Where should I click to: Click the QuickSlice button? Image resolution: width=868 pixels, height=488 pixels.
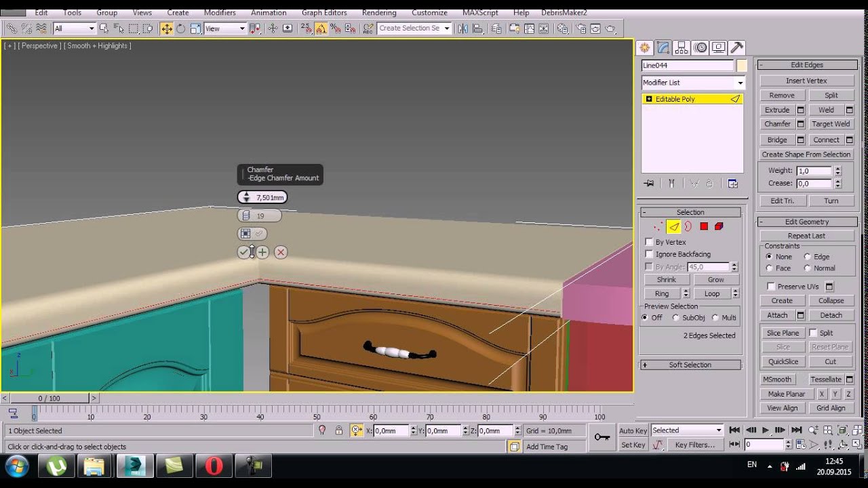[x=783, y=362]
